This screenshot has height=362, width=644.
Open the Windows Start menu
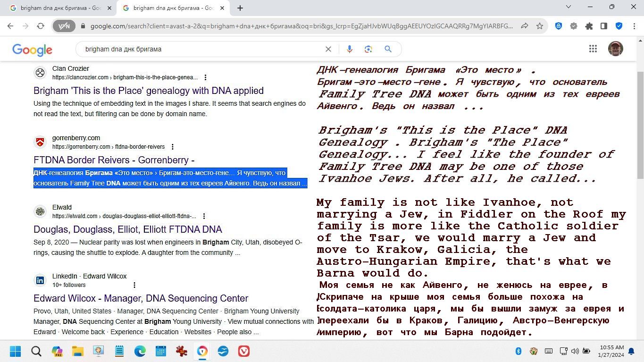pyautogui.click(x=16, y=351)
